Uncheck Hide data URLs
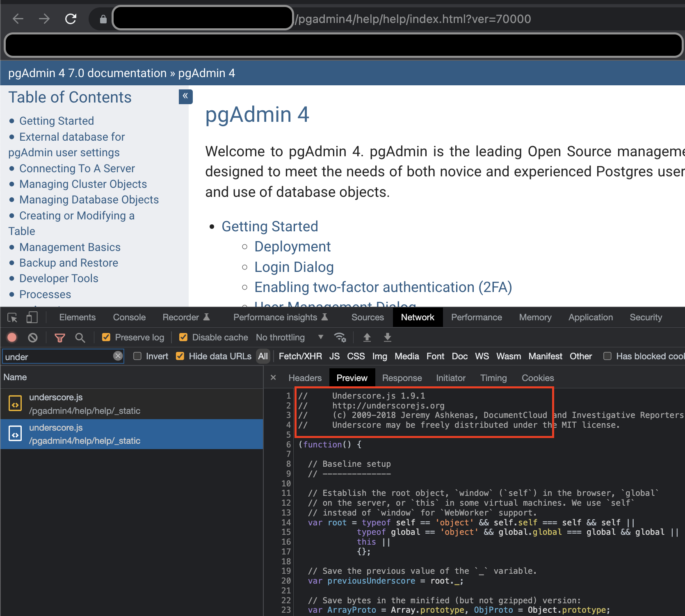 click(x=180, y=356)
